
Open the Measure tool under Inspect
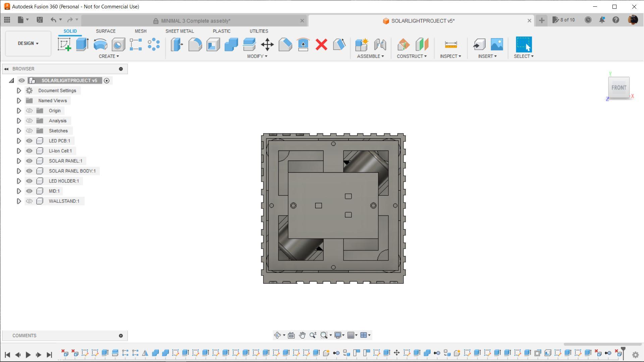[x=450, y=44]
